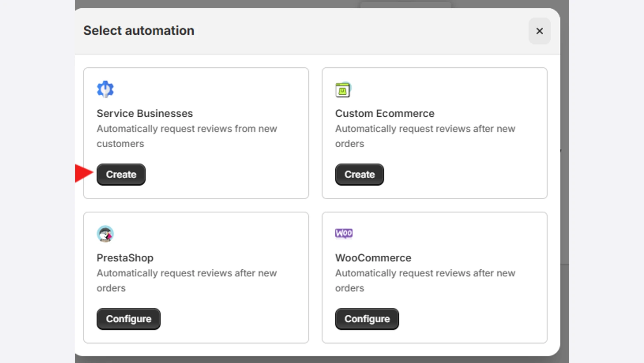Create a Custom Ecommerce automation
Screen dimensions: 644x363
click(360, 174)
